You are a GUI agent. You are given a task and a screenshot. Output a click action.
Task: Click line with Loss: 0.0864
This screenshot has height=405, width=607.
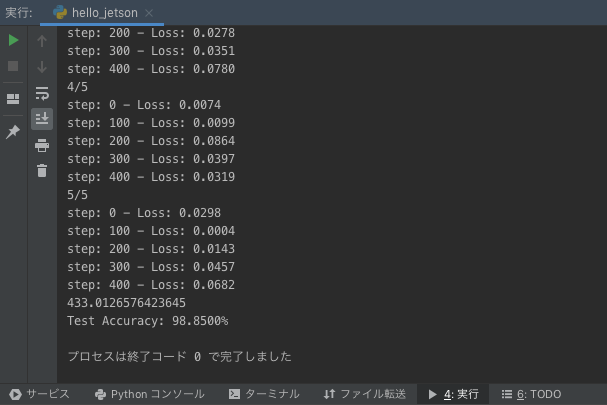(151, 141)
